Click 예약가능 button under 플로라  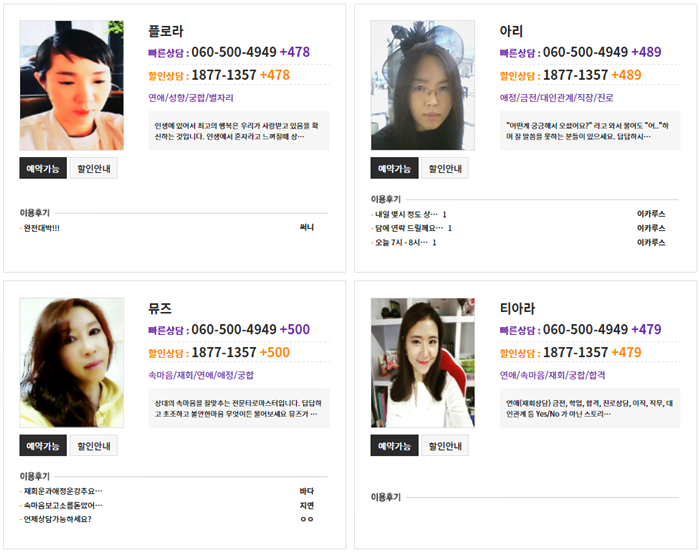tap(43, 168)
